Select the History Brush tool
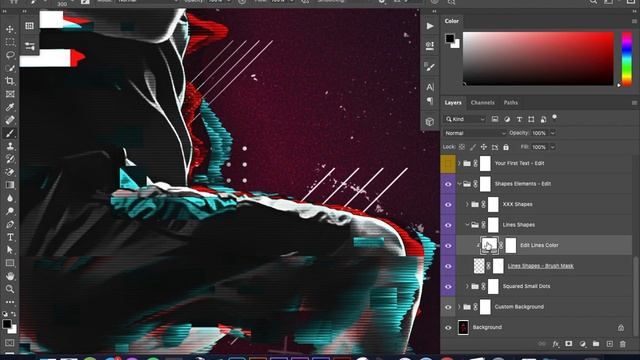Viewport: 640px width, 360px height. coord(10,159)
